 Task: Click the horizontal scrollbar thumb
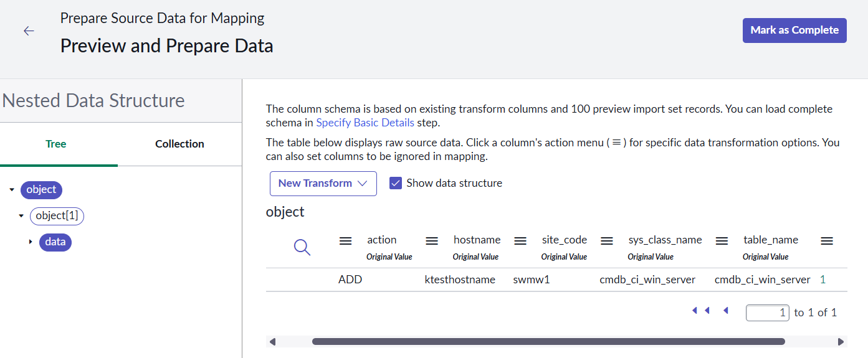point(548,342)
